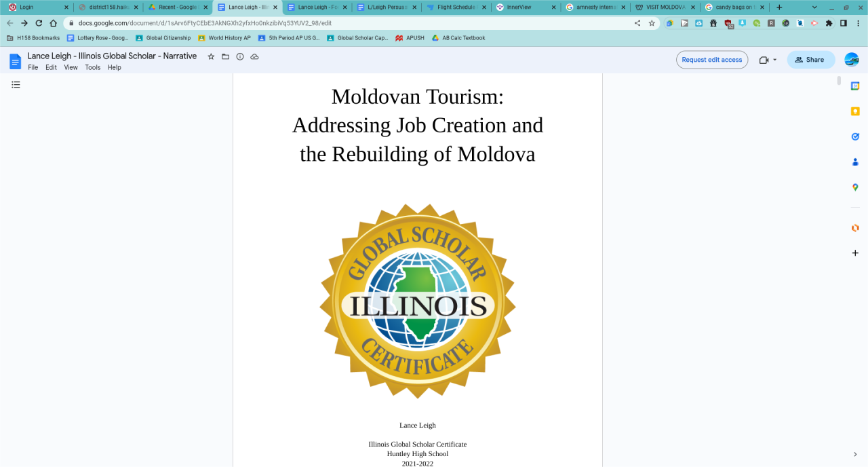Reload the page in the browser

[x=39, y=23]
